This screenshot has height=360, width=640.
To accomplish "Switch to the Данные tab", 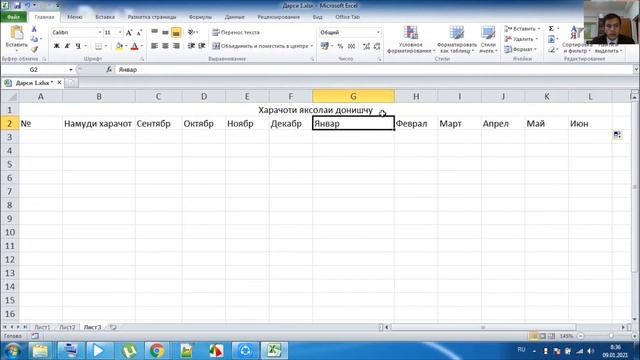I will (x=235, y=17).
